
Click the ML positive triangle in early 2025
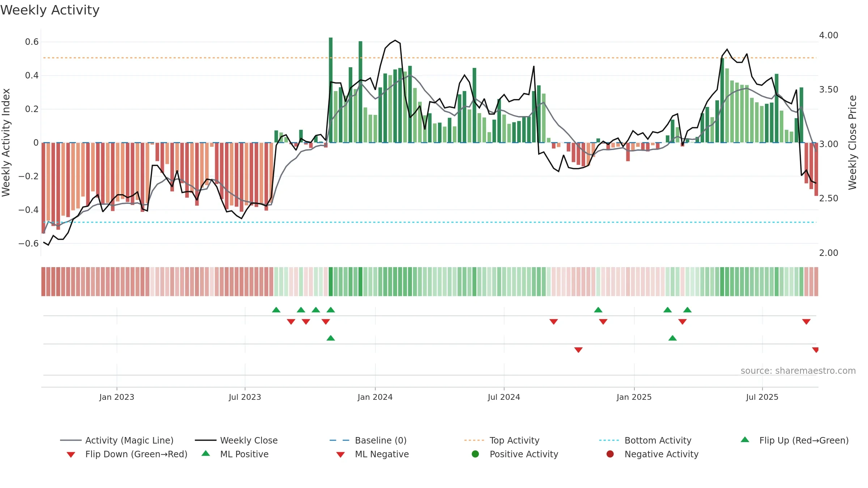click(672, 338)
